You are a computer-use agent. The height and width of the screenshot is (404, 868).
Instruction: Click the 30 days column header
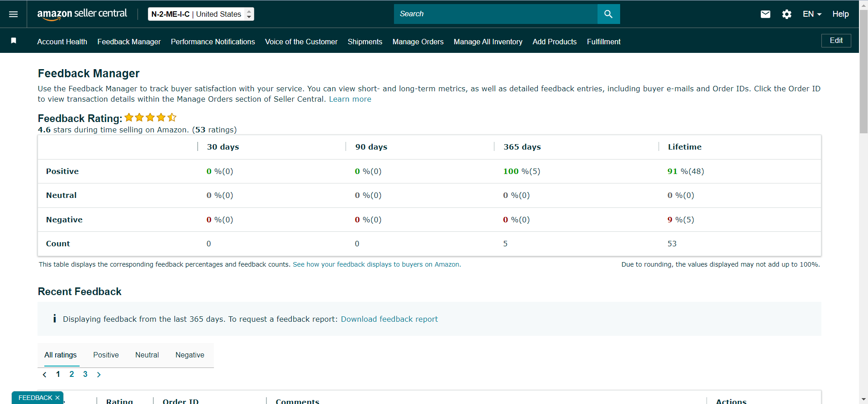click(x=223, y=147)
